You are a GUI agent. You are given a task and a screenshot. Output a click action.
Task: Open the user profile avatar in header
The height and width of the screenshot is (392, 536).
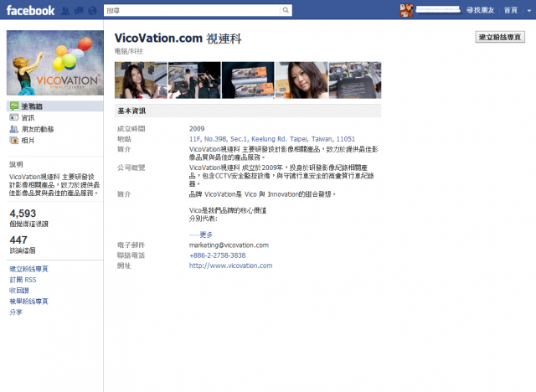(x=406, y=11)
